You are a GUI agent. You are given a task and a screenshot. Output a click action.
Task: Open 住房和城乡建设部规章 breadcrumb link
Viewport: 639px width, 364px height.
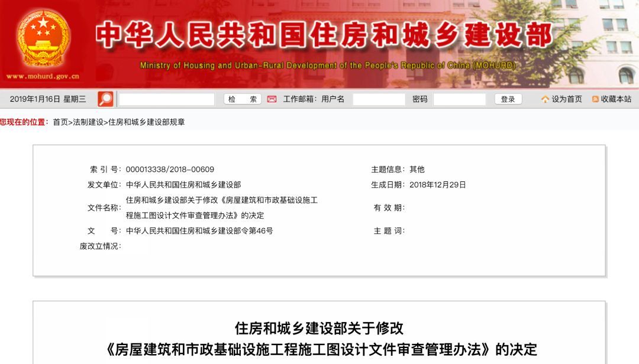(x=146, y=122)
